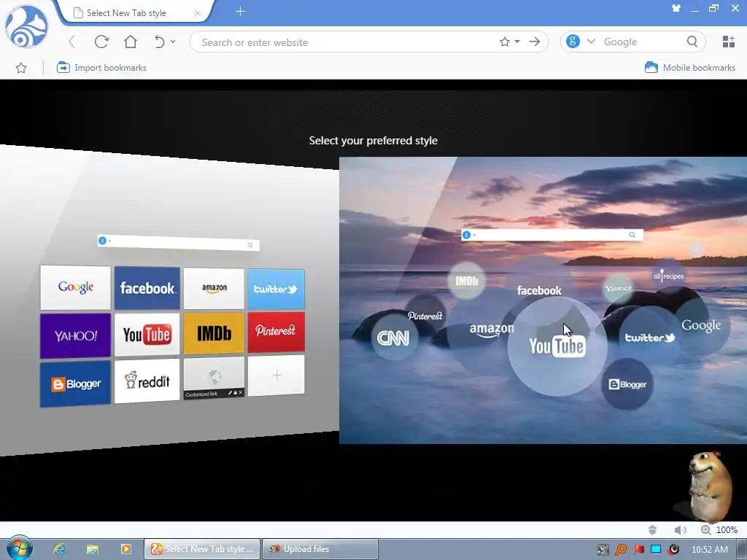Click the magnifier search icon
This screenshot has width=747, height=560.
[692, 42]
